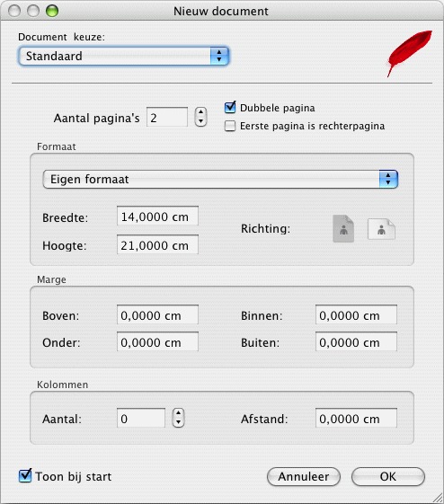Click the window resize grip corner
Screen dimensions: 444x504
click(438, 498)
